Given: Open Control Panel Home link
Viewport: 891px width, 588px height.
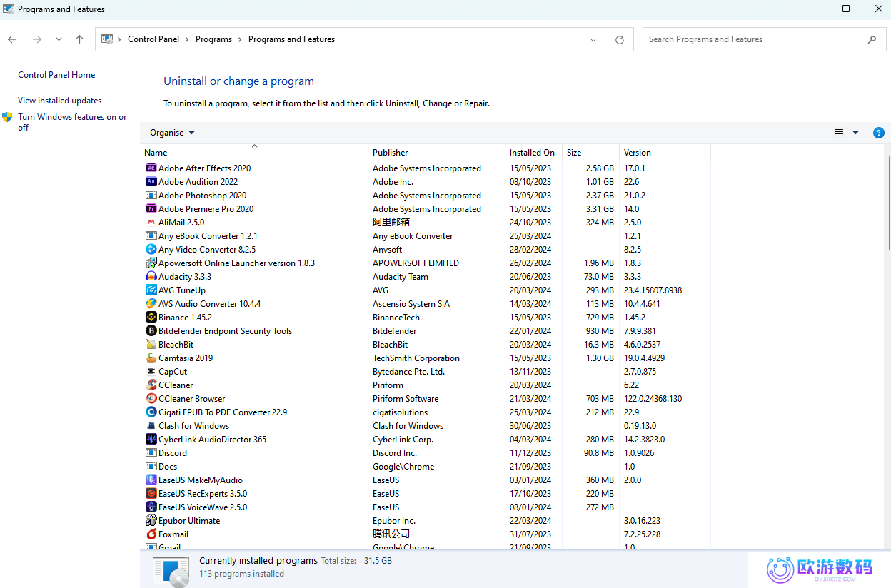Looking at the screenshot, I should [x=56, y=75].
